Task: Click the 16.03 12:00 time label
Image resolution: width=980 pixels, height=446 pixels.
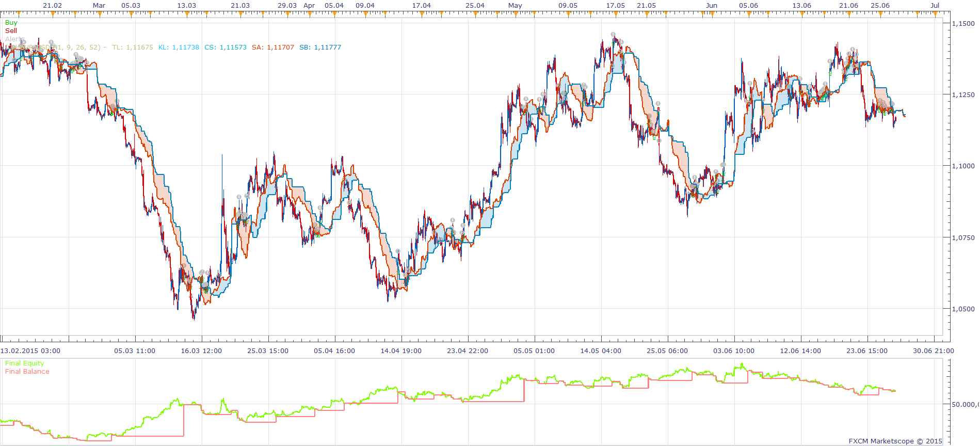Action: tap(201, 351)
